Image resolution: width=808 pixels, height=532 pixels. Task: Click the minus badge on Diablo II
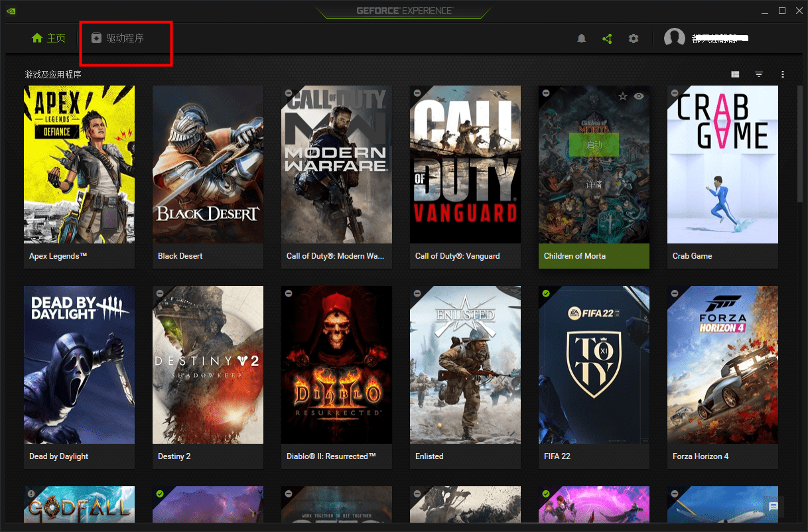pos(289,293)
